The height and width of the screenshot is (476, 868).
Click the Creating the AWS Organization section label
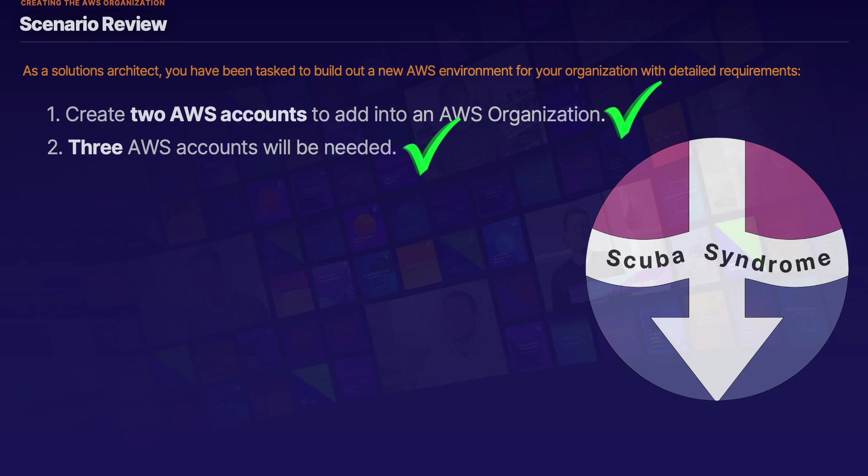click(x=93, y=3)
